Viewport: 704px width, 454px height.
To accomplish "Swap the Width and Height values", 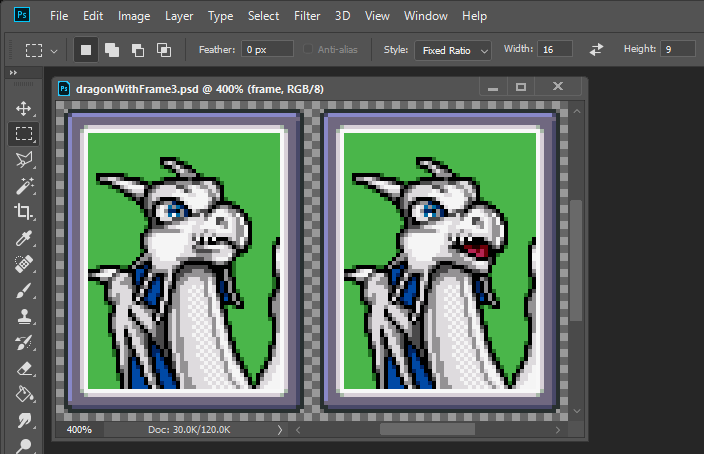I will pyautogui.click(x=597, y=49).
